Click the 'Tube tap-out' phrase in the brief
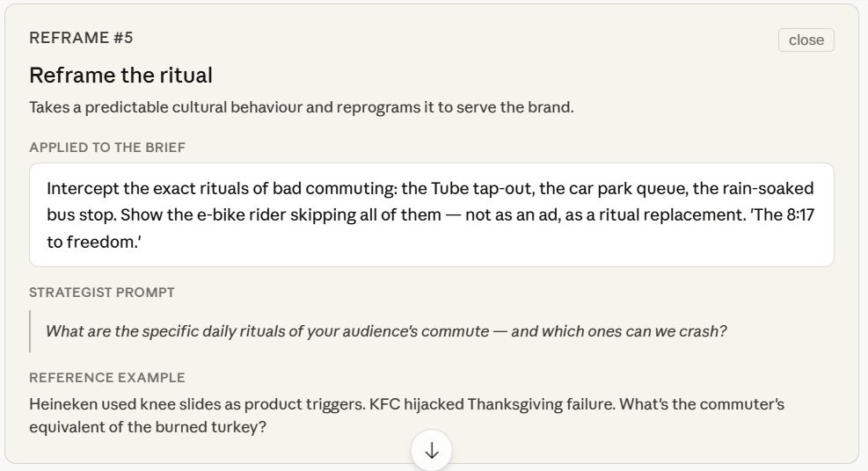Image resolution: width=868 pixels, height=471 pixels. click(482, 189)
